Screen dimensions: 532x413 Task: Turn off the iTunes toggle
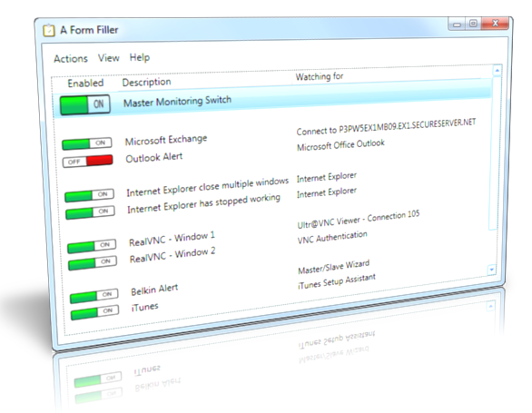[x=95, y=312]
